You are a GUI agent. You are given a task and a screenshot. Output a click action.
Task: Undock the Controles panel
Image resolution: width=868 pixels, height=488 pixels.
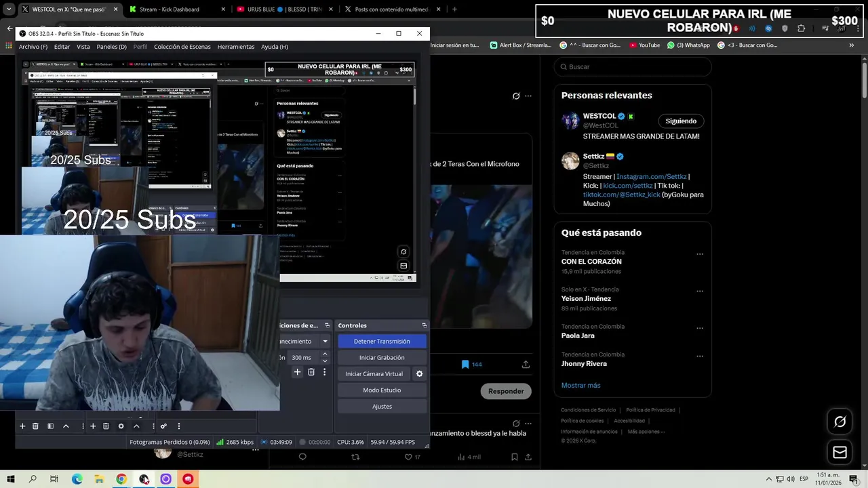425,325
